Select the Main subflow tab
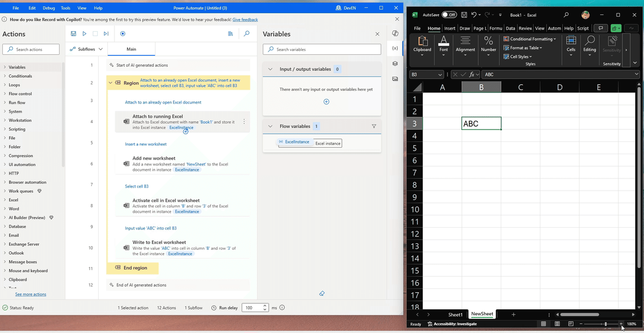 click(x=131, y=49)
